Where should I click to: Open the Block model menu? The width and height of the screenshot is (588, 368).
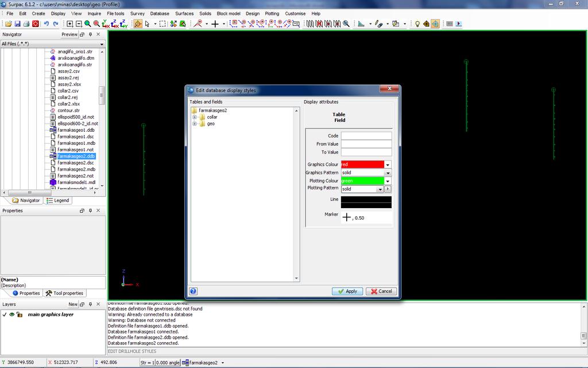pyautogui.click(x=229, y=14)
